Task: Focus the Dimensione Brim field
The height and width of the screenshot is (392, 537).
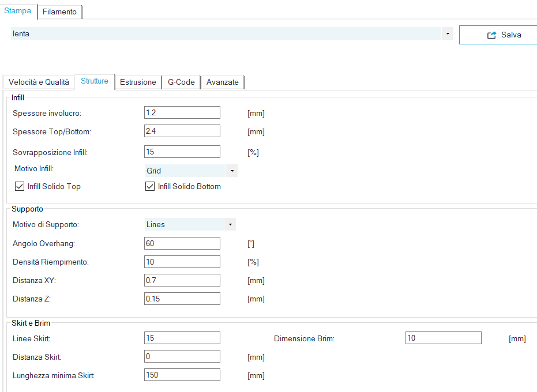Action: coord(443,338)
